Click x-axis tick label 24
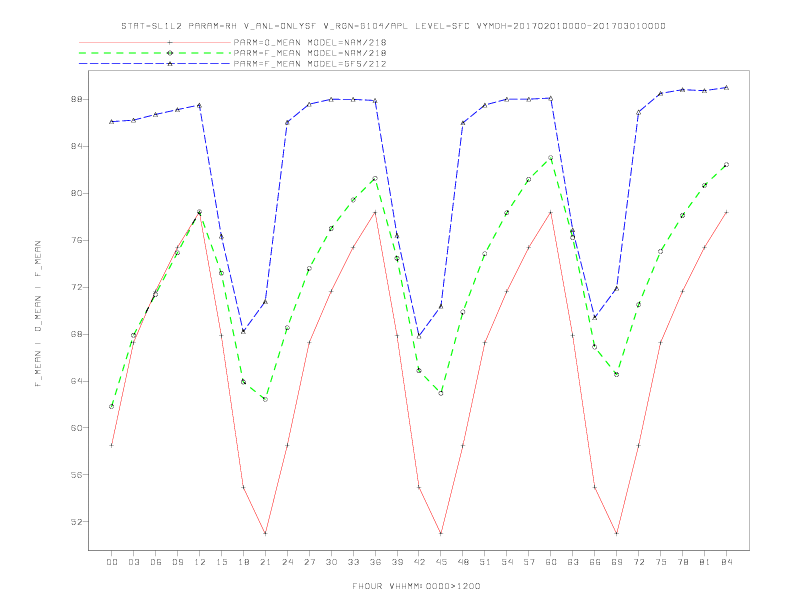Screen dimensions: 792x612 [287, 562]
